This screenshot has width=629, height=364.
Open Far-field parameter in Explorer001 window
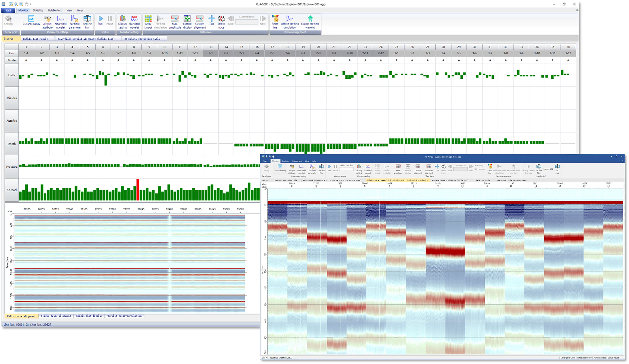coord(75,22)
